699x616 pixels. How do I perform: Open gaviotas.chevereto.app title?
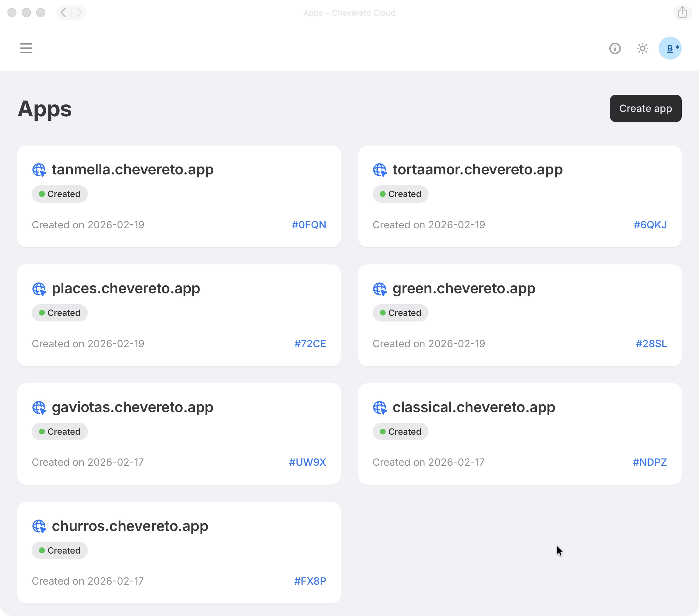click(132, 407)
